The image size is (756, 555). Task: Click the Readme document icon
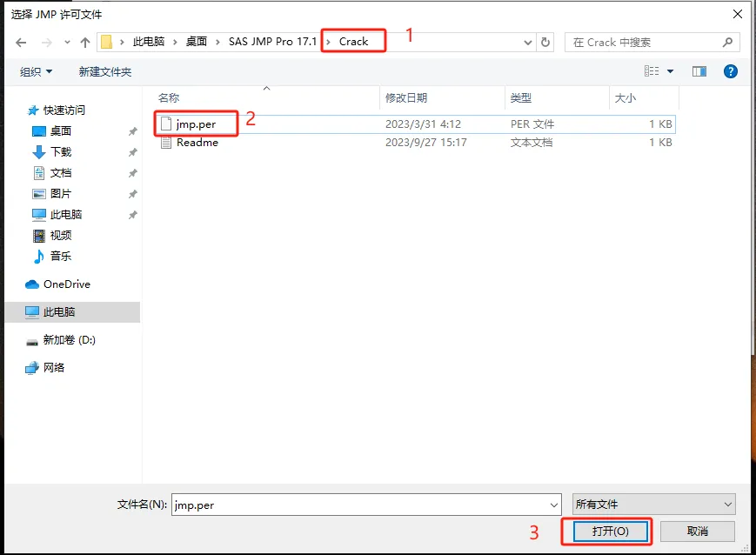[x=166, y=143]
